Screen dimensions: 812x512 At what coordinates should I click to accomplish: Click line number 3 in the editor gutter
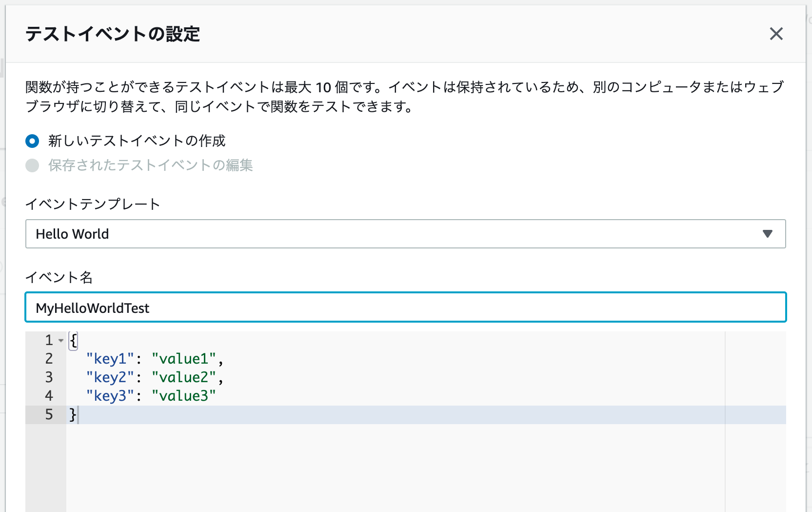(49, 377)
